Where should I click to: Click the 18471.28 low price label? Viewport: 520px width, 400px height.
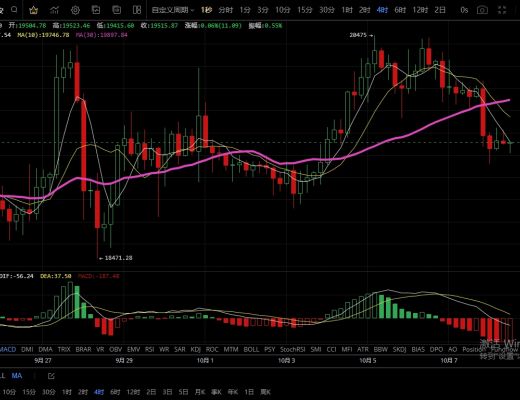coord(118,258)
